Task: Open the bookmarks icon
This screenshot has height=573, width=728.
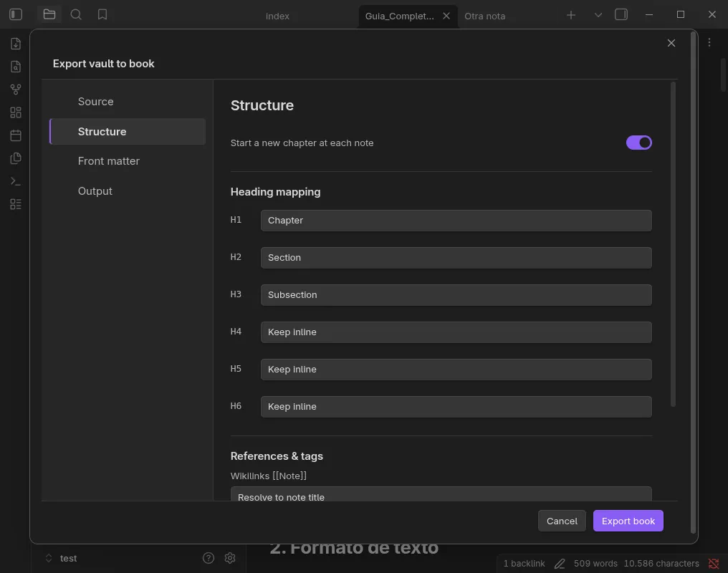Action: pyautogui.click(x=102, y=14)
